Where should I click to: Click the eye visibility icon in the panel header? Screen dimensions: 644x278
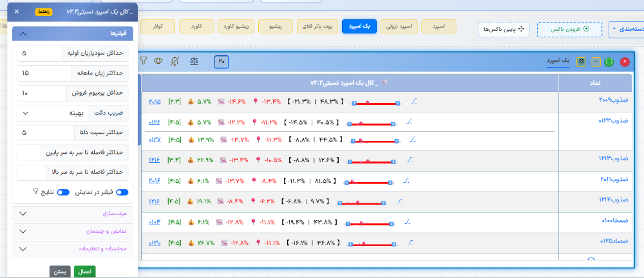(158, 61)
